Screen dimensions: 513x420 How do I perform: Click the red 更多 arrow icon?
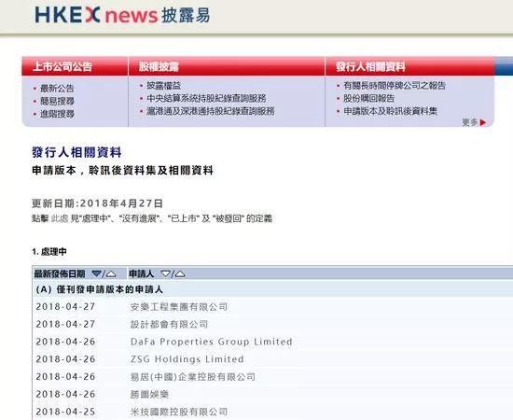click(483, 122)
